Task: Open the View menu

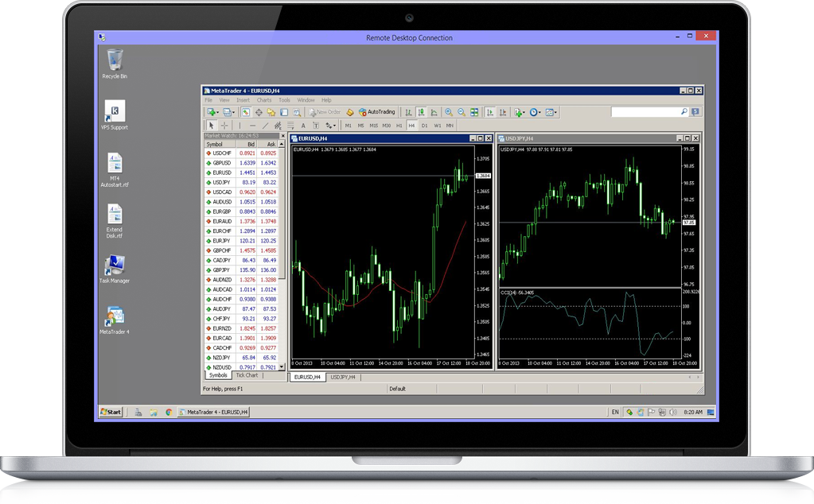Action: [224, 100]
